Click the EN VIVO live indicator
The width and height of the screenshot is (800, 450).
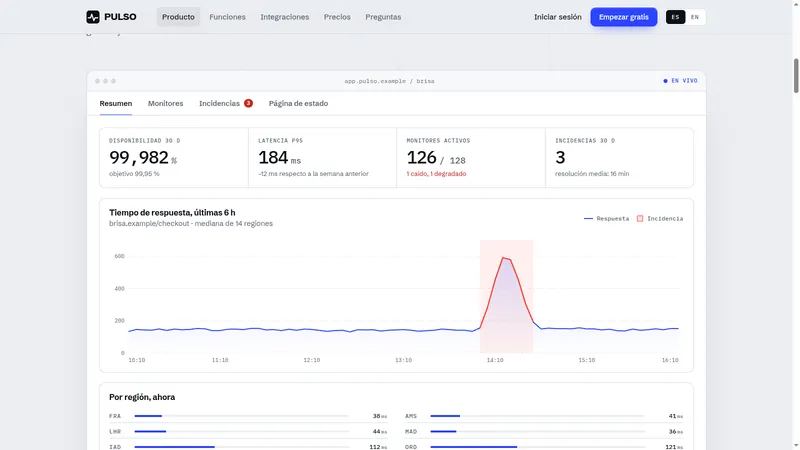click(680, 81)
